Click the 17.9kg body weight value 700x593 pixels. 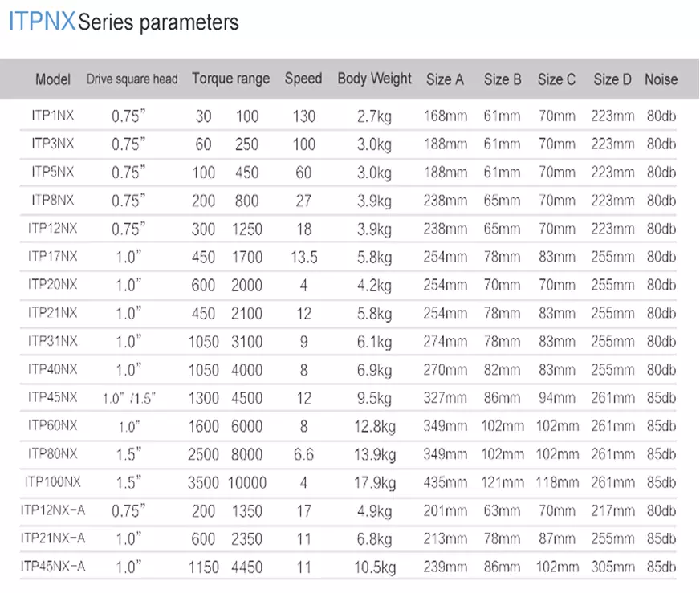[x=374, y=483]
